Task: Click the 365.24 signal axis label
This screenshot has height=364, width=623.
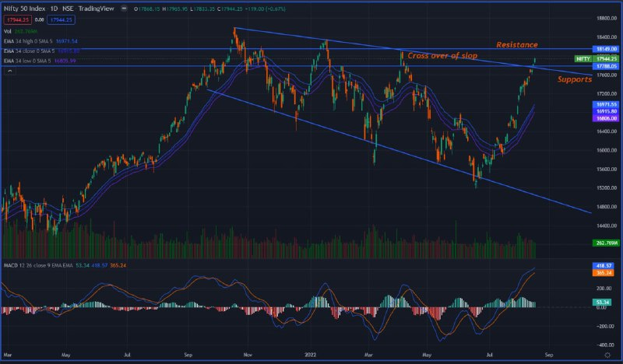Action: pyautogui.click(x=603, y=273)
